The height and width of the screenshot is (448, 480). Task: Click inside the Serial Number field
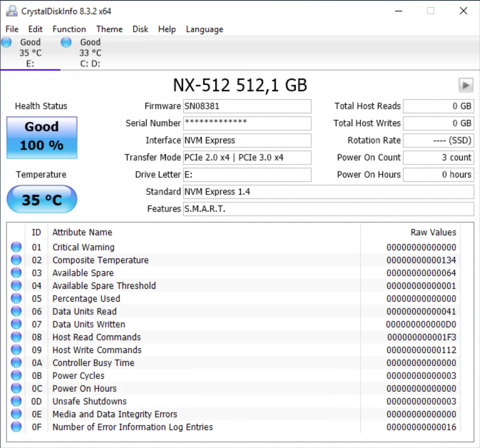point(247,123)
